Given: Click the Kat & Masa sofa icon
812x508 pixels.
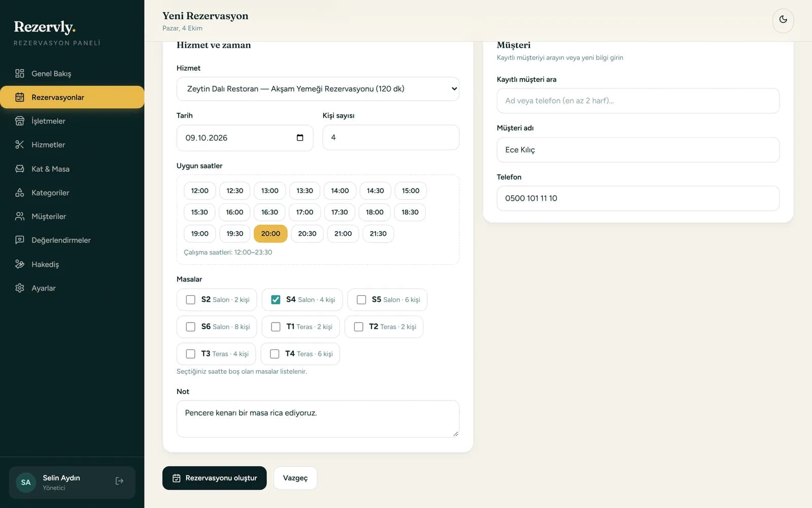Looking at the screenshot, I should [20, 169].
